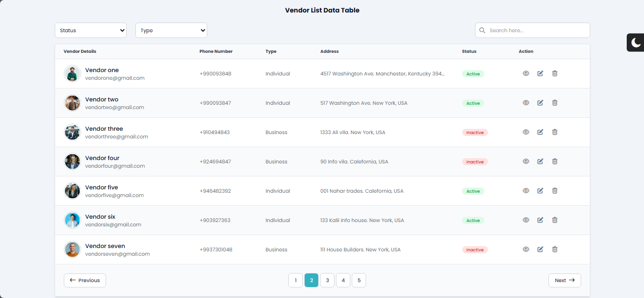
Task: Delete Vendor two using trash icon
Action: pyautogui.click(x=555, y=103)
